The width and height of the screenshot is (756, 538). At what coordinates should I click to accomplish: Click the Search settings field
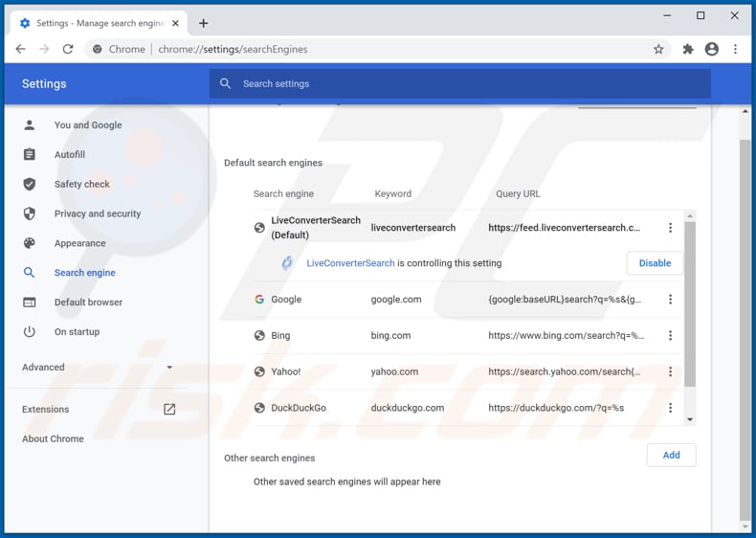click(x=460, y=84)
